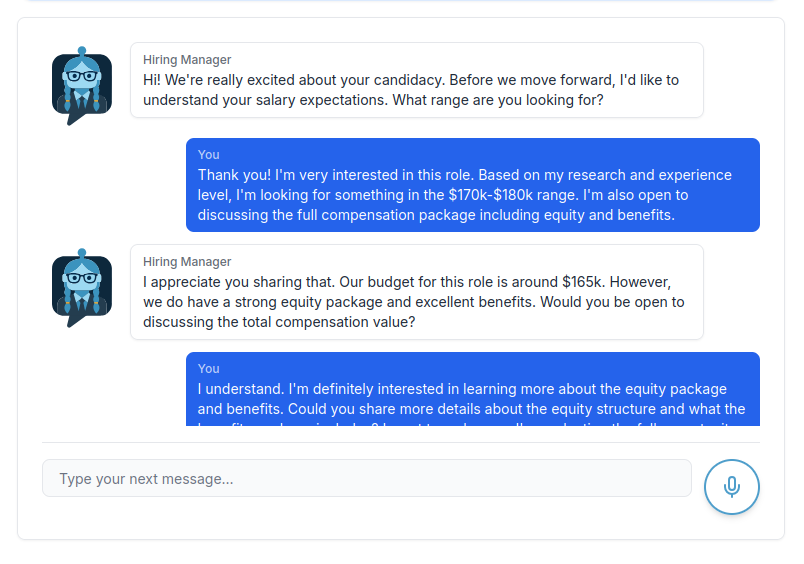The width and height of the screenshot is (804, 564).
Task: Click the "You" label above the "I understand" reply
Action: pyautogui.click(x=208, y=368)
